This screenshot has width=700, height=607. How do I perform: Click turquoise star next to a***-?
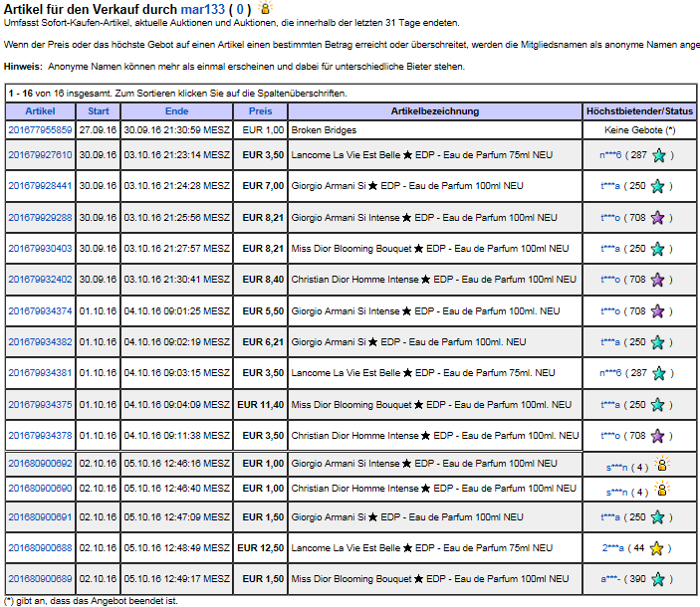click(x=657, y=579)
